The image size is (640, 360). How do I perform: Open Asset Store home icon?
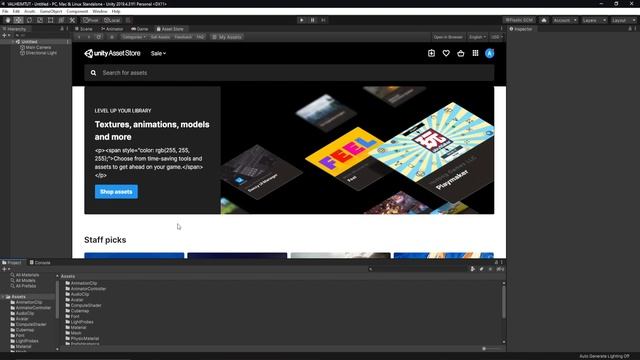click(112, 37)
